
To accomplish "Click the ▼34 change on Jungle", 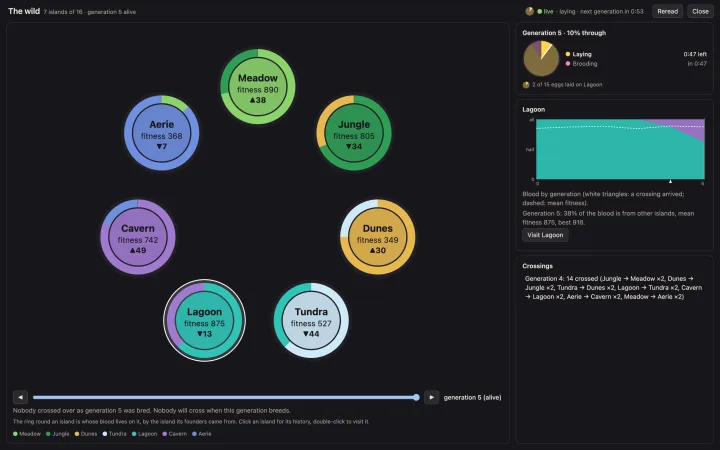I will point(354,146).
